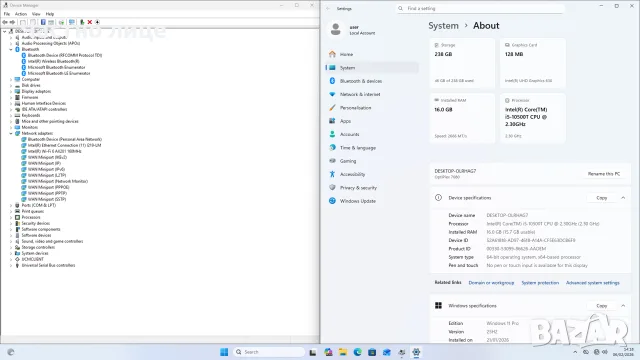640x360 pixels.
Task: Expand the Sound, video and game controllers category
Action: [11, 241]
